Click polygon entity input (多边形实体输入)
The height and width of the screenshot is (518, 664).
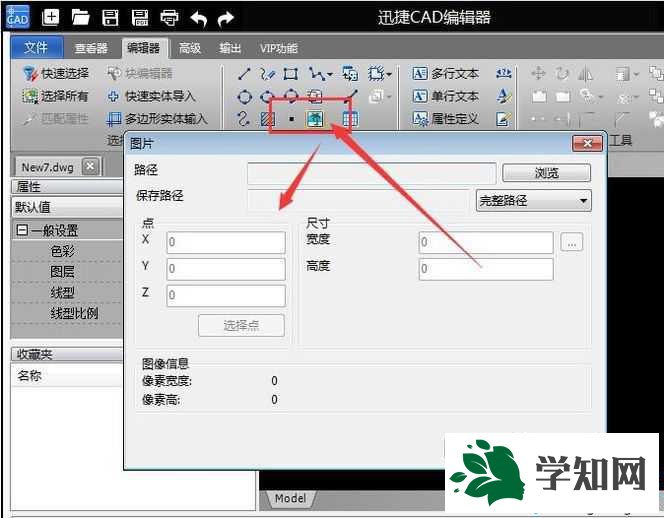point(157,119)
